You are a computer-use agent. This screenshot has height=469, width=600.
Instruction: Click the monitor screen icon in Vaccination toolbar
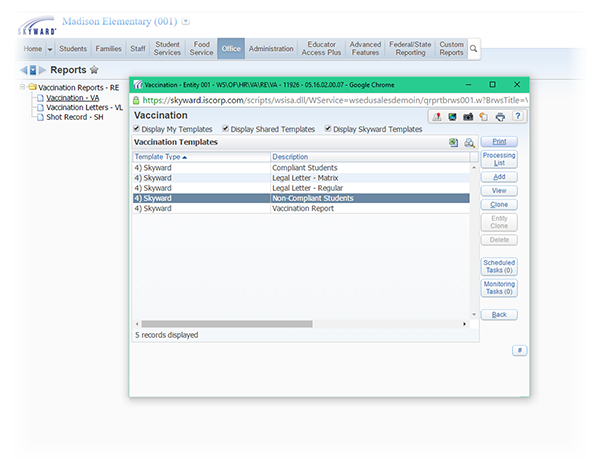(x=452, y=117)
